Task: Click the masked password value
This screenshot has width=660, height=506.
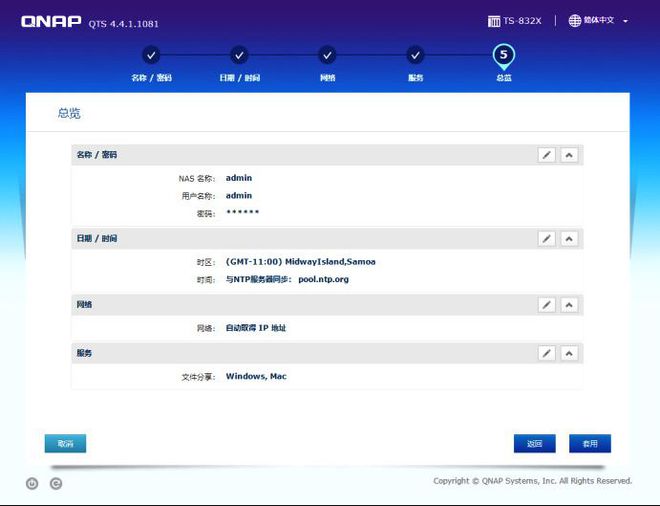Action: tap(242, 212)
